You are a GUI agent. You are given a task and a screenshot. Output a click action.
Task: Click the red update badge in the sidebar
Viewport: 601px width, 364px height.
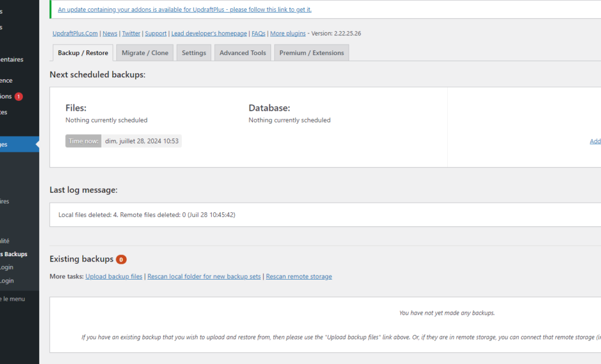click(x=19, y=96)
